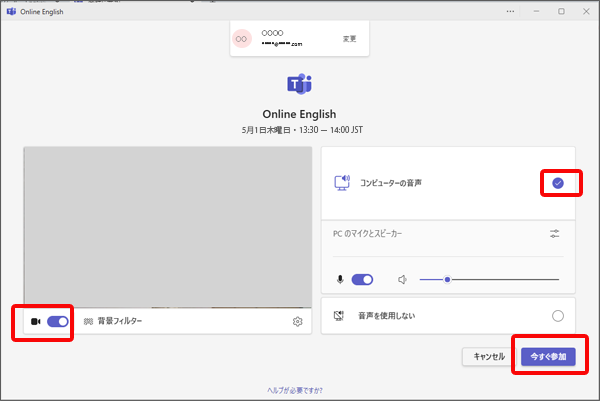Click the camera icon next to the video toggle

point(36,321)
